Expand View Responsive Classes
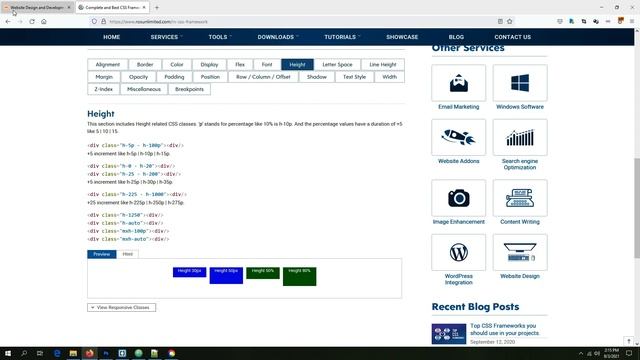The width and height of the screenshot is (640, 360). click(x=121, y=307)
